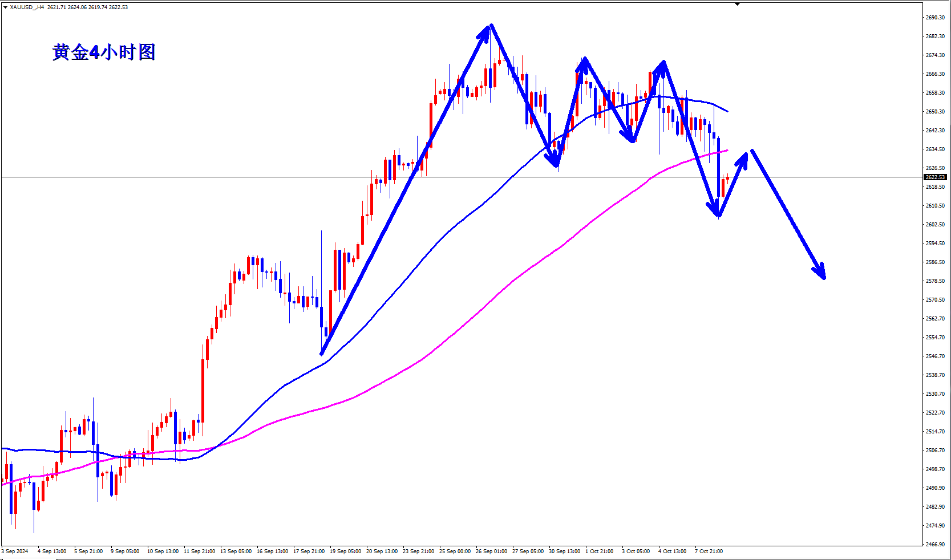
Task: Click the 10 Sep 13:00 time label
Action: click(163, 551)
